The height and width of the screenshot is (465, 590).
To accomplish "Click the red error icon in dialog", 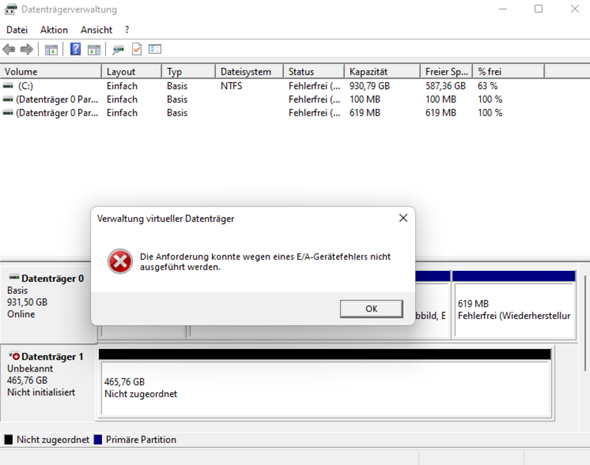I will point(120,261).
